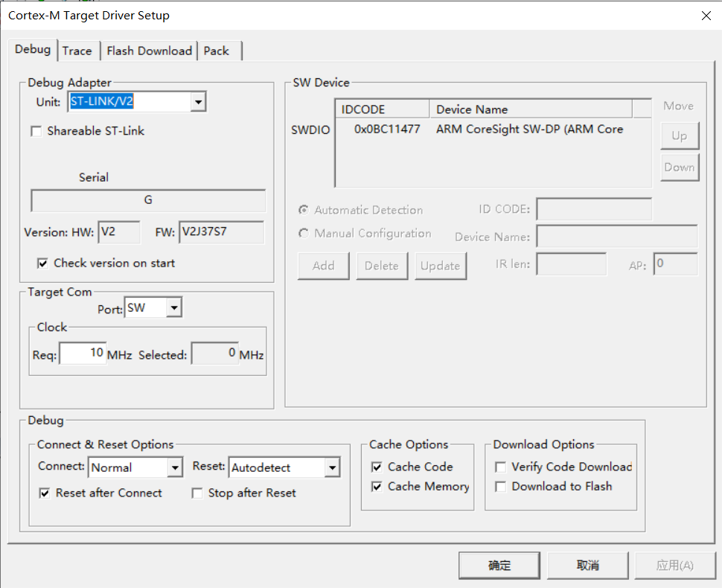The width and height of the screenshot is (722, 588).
Task: Enable Verify Code Download
Action: [x=501, y=467]
